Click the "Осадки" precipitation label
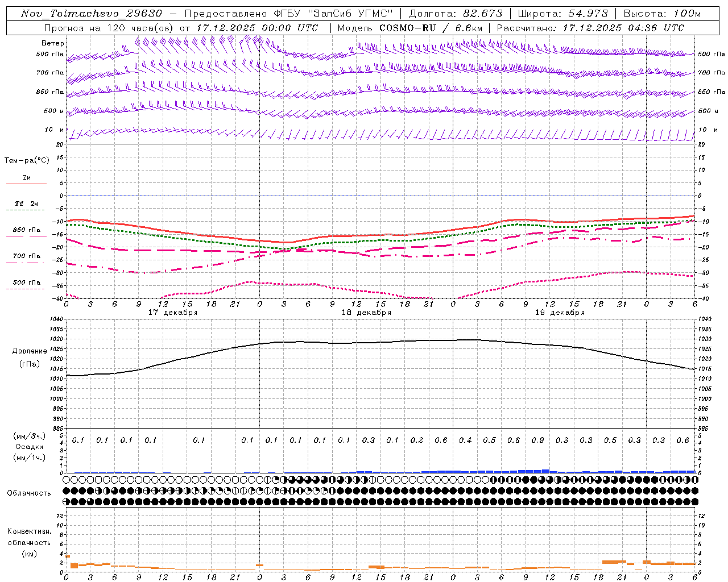728x582 pixels. pos(30,447)
